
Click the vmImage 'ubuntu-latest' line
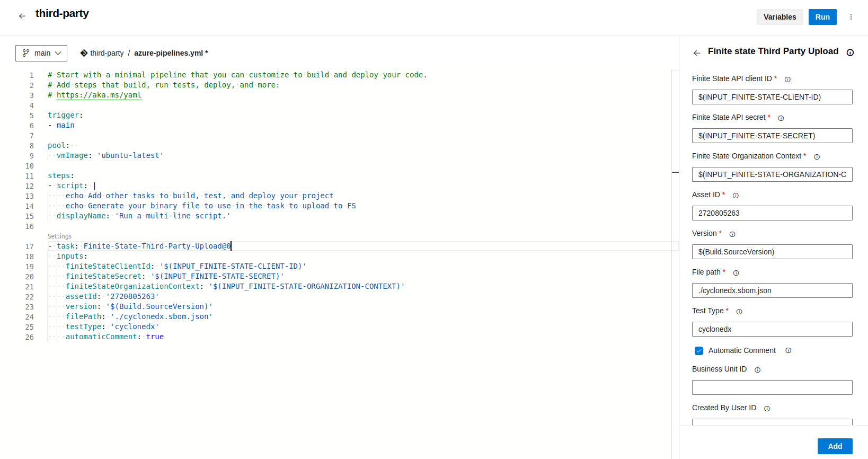110,155
